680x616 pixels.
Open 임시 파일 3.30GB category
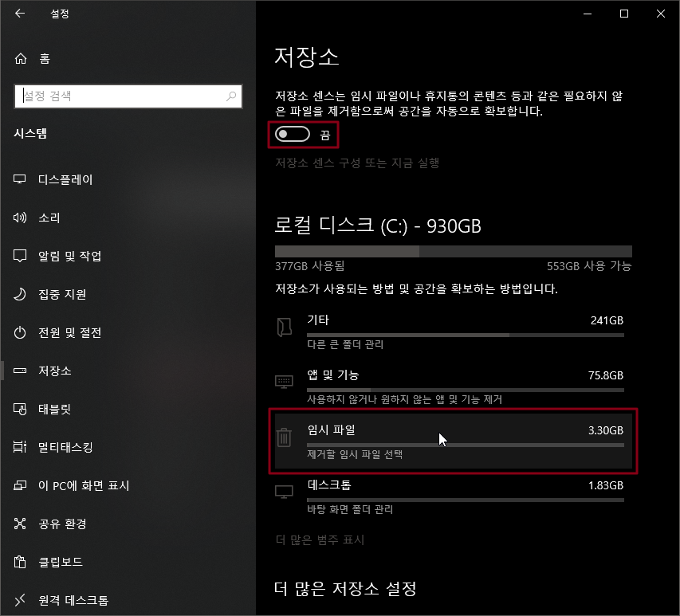pyautogui.click(x=453, y=441)
